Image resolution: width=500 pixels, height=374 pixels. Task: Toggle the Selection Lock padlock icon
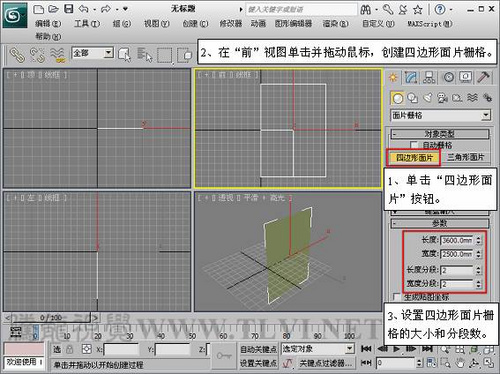[69, 349]
